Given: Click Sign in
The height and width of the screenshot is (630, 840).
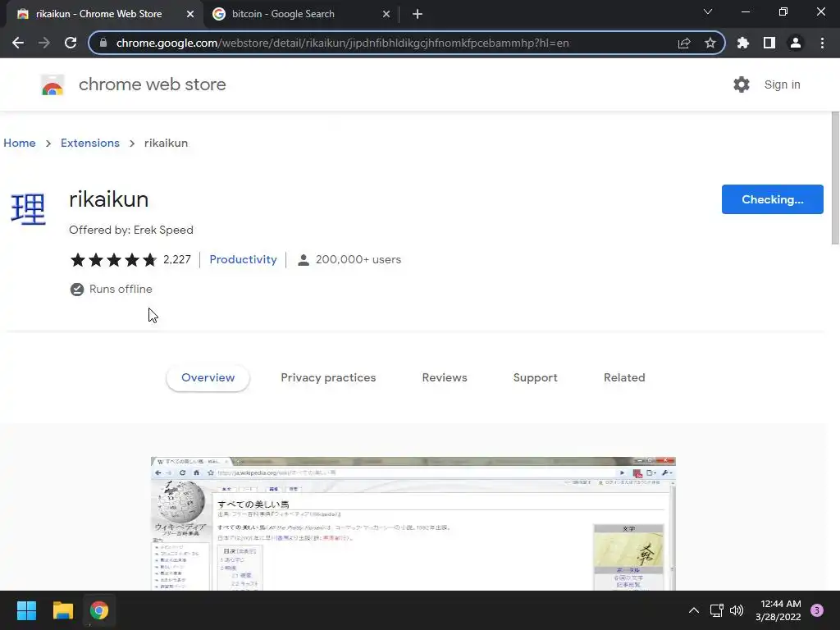Looking at the screenshot, I should tap(782, 84).
